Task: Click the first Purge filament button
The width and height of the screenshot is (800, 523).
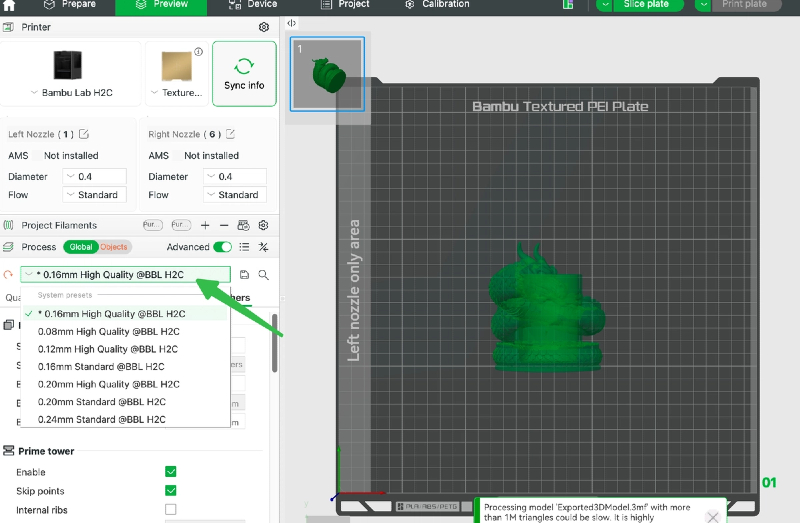Action: pos(153,225)
